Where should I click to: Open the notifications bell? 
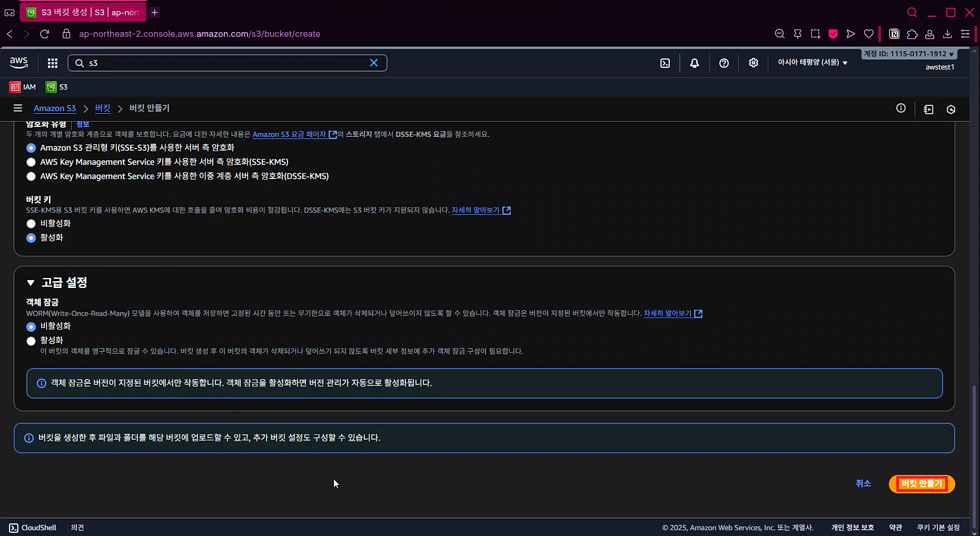pyautogui.click(x=695, y=63)
